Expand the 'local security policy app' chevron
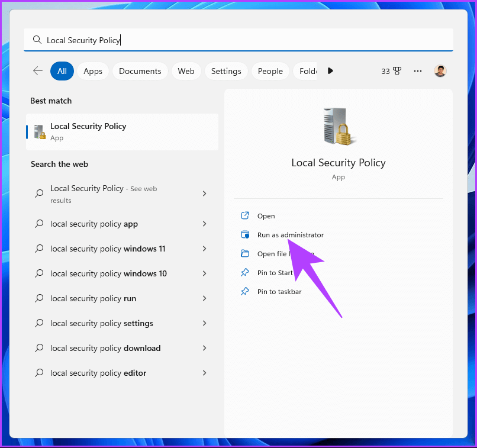Image resolution: width=477 pixels, height=448 pixels. [x=204, y=224]
